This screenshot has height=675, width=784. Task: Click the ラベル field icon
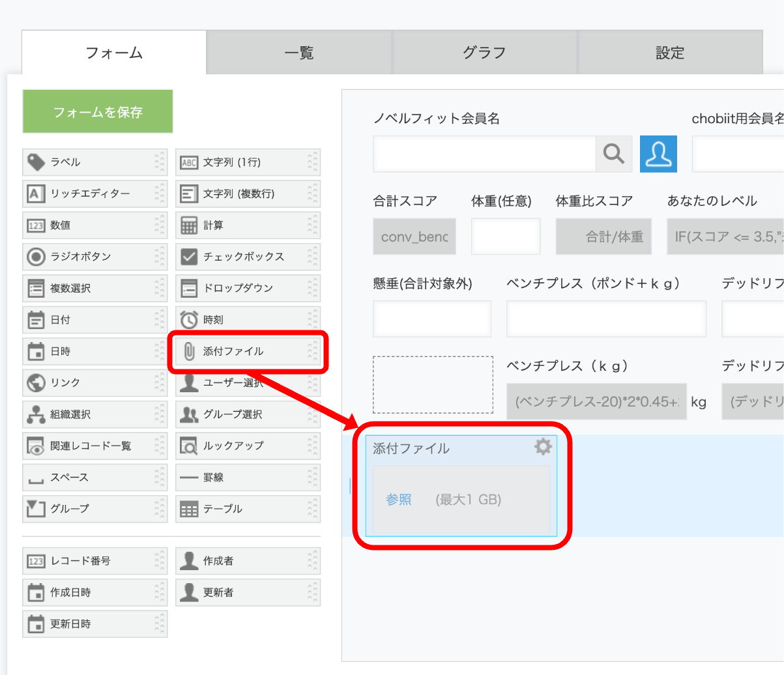[x=36, y=162]
